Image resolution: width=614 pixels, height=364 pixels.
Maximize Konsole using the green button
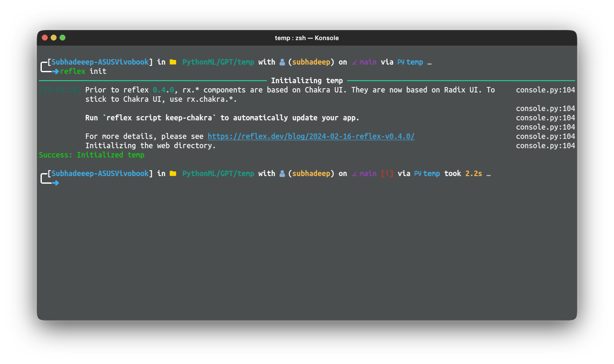coord(62,38)
